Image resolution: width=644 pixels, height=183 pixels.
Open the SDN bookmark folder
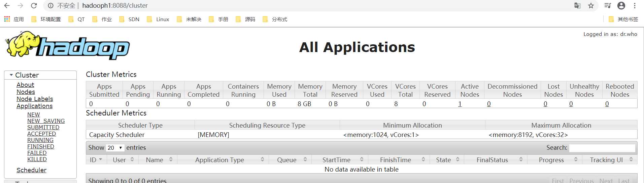129,19
